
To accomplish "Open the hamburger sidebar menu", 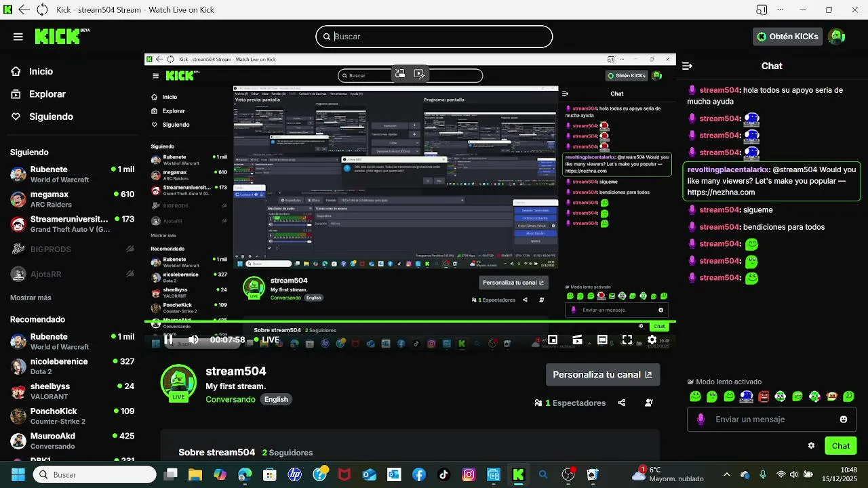I will point(18,37).
